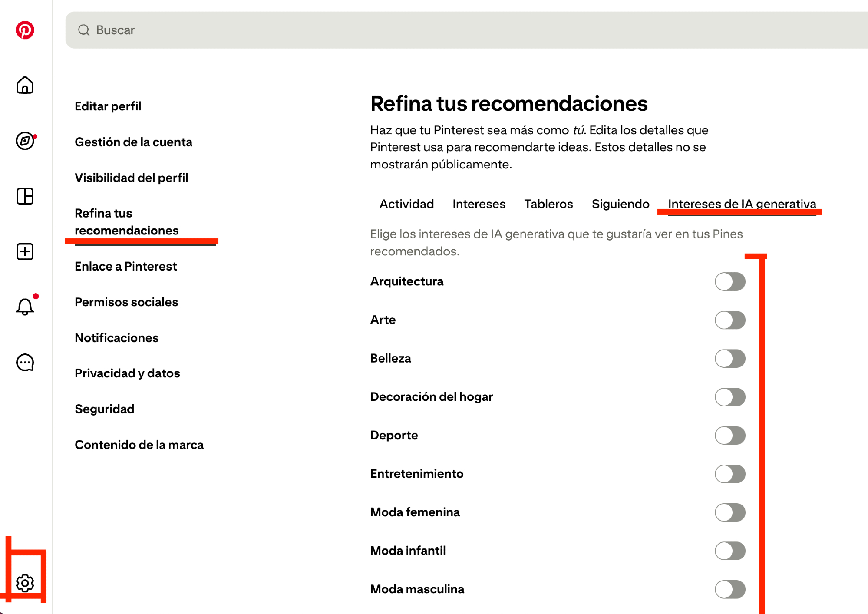The height and width of the screenshot is (614, 868).
Task: Switch on the Moda masculina toggle
Action: click(x=730, y=589)
